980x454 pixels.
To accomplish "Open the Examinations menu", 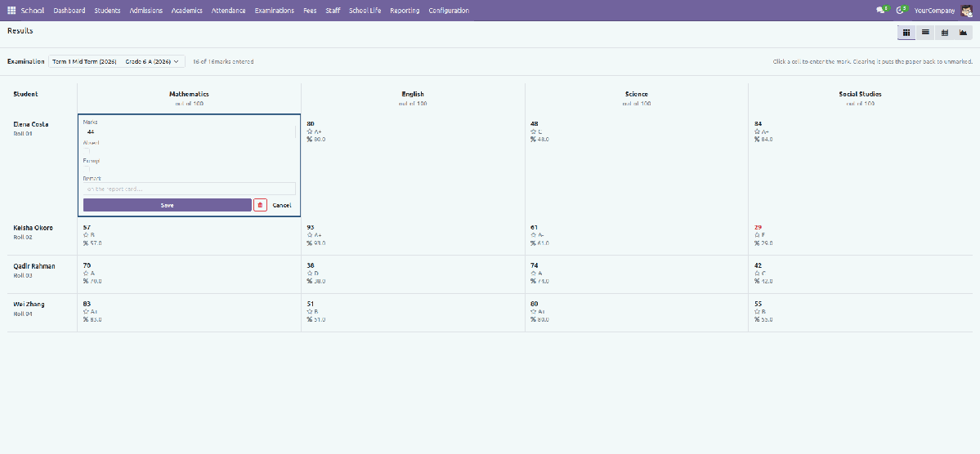I will [x=275, y=11].
